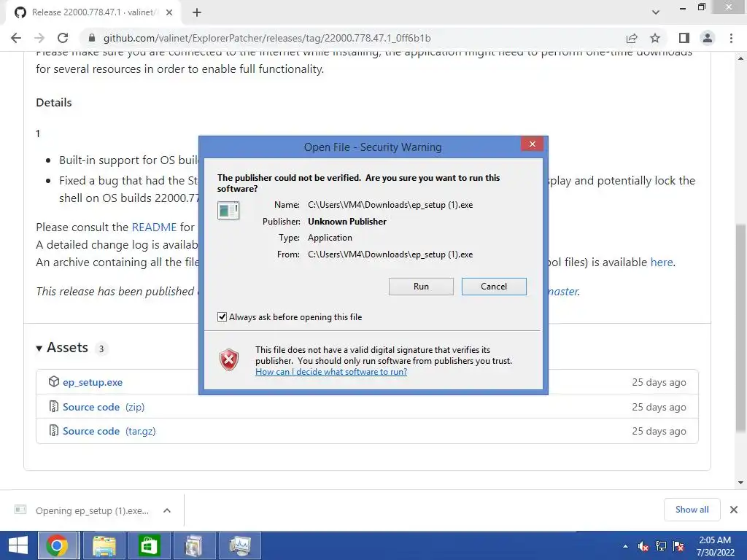Screen dimensions: 747x560
Task: Close the downloads bar
Action: pos(734,510)
